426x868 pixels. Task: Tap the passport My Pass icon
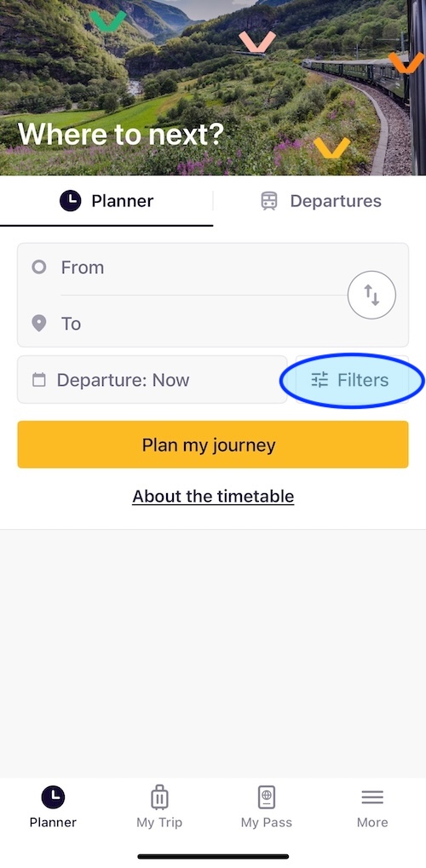tap(267, 797)
